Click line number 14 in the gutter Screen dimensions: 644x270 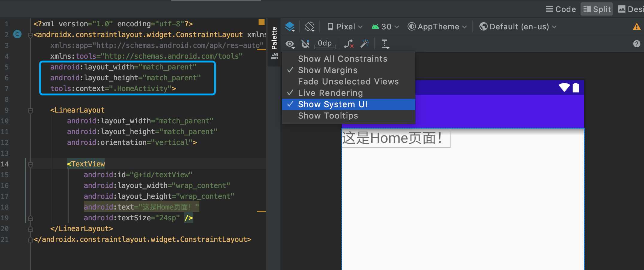click(5, 164)
